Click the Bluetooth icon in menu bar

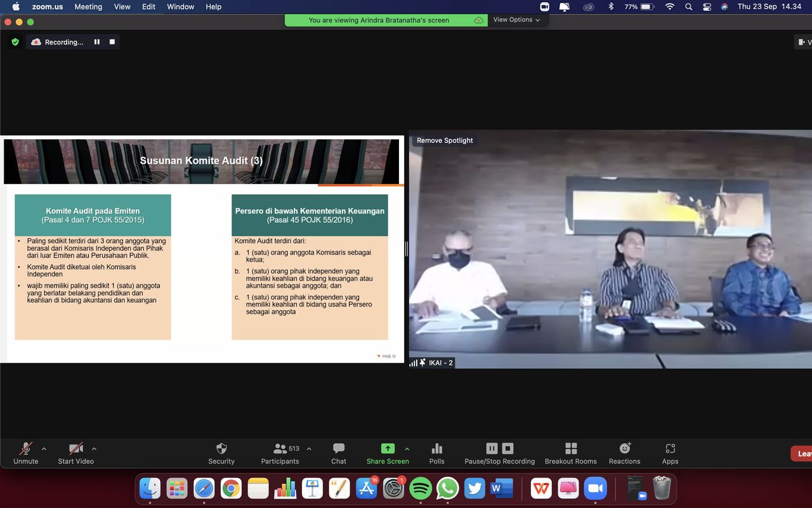611,6
